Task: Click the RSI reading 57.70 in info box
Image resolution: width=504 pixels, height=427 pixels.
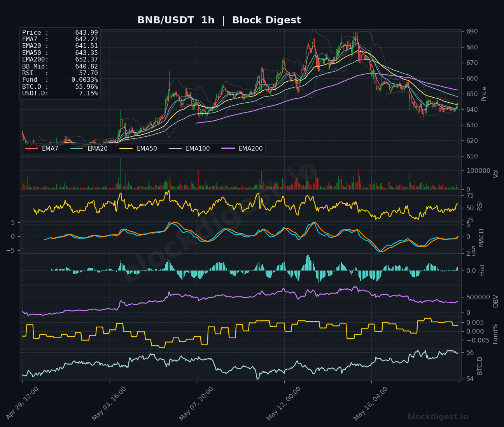Action: (88, 73)
